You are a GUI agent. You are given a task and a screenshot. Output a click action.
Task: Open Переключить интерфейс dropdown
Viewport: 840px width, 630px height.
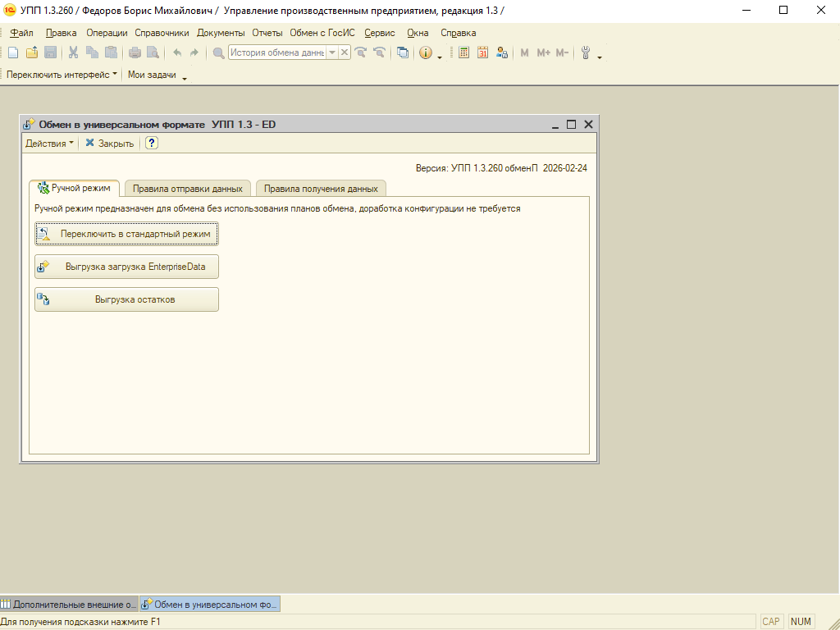pyautogui.click(x=62, y=75)
